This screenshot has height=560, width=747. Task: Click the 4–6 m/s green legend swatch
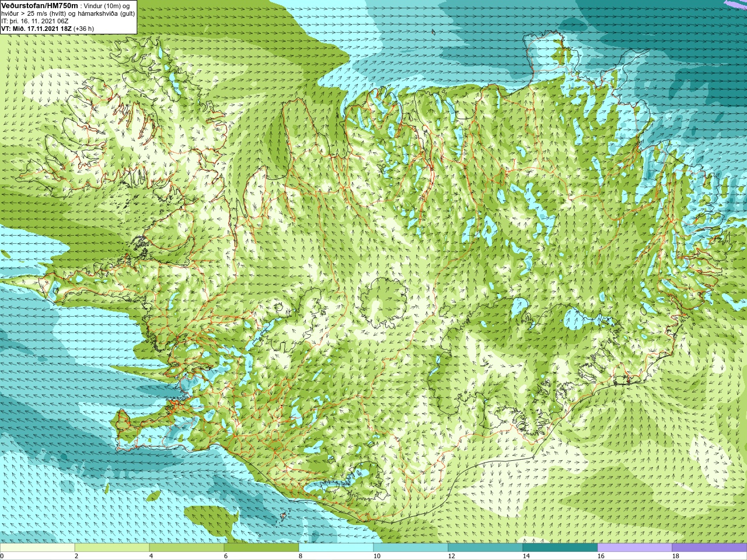187,548
